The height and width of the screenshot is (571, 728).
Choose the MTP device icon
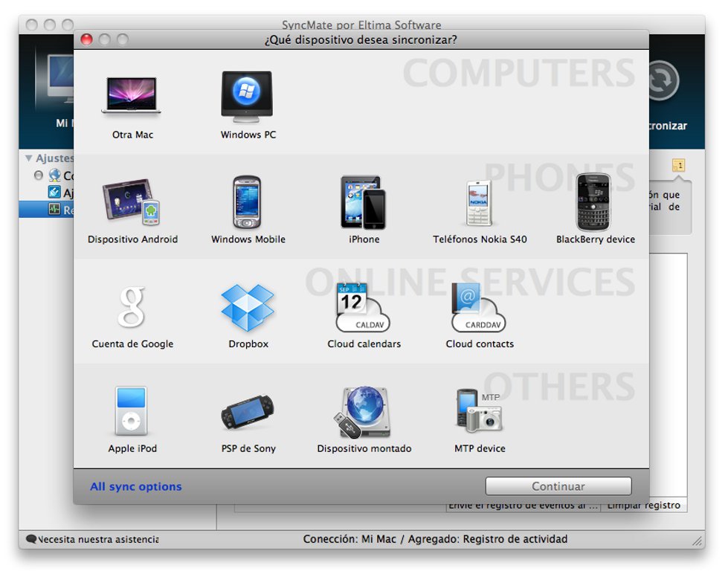pyautogui.click(x=479, y=410)
